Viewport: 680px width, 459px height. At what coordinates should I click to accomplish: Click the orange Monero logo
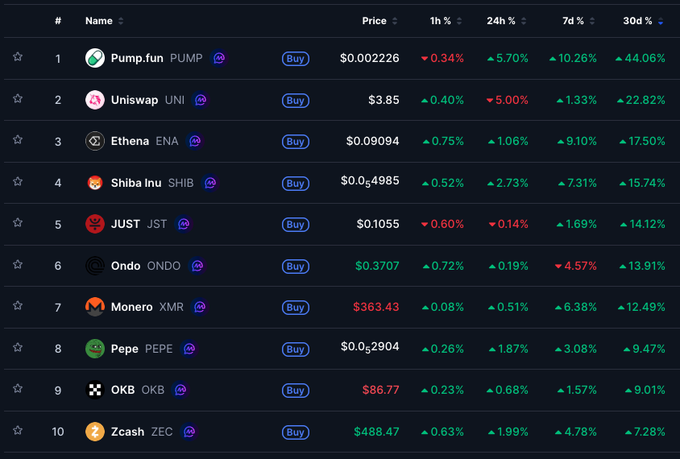tap(95, 307)
